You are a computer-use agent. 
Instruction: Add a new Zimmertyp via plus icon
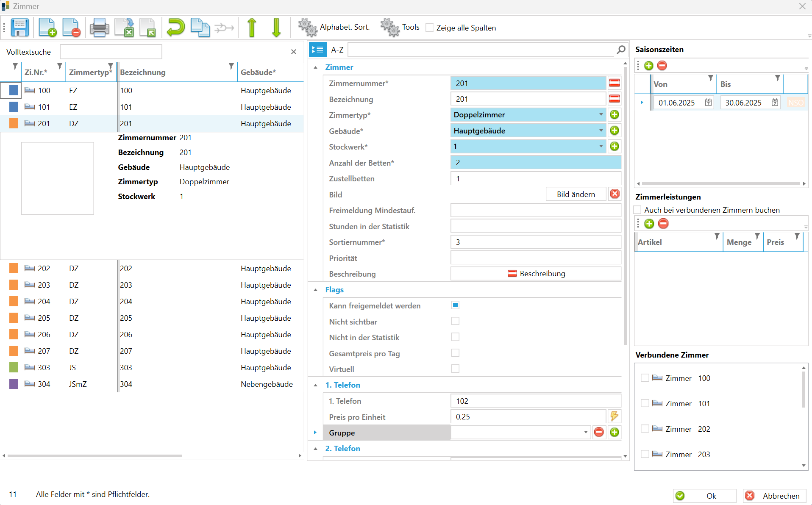point(615,114)
